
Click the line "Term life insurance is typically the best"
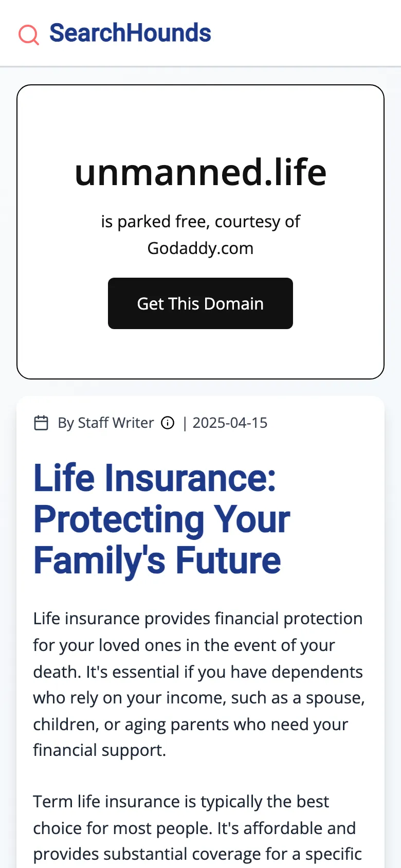tap(181, 802)
